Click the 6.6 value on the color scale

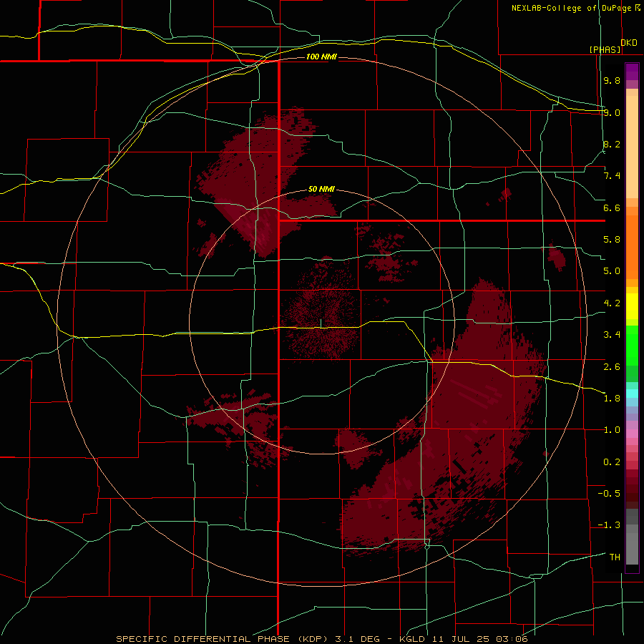click(612, 208)
